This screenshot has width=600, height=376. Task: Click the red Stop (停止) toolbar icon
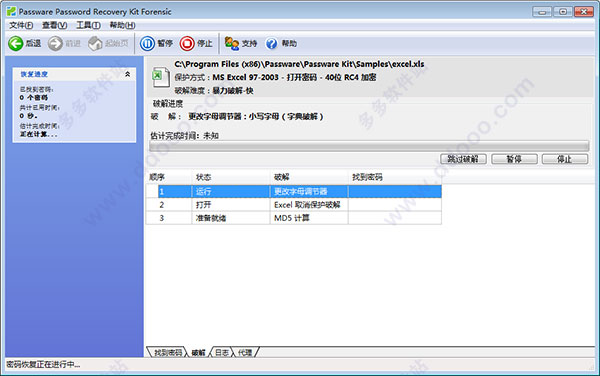pos(187,44)
